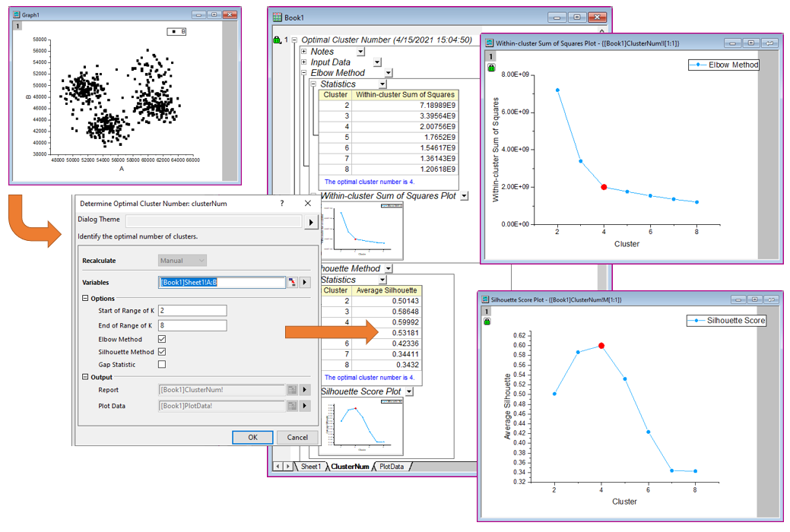Click the Variables range selector icon
This screenshot has width=790, height=532.
tap(292, 283)
